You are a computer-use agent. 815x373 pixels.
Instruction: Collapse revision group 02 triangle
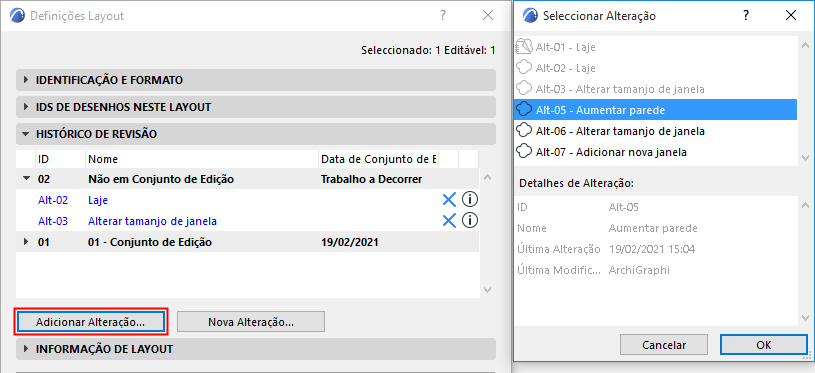[26, 179]
